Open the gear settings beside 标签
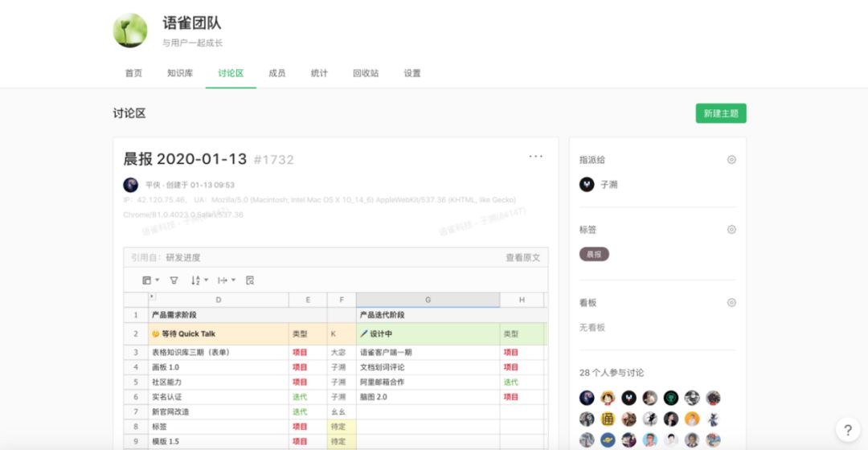Image resolution: width=868 pixels, height=450 pixels. (x=731, y=229)
